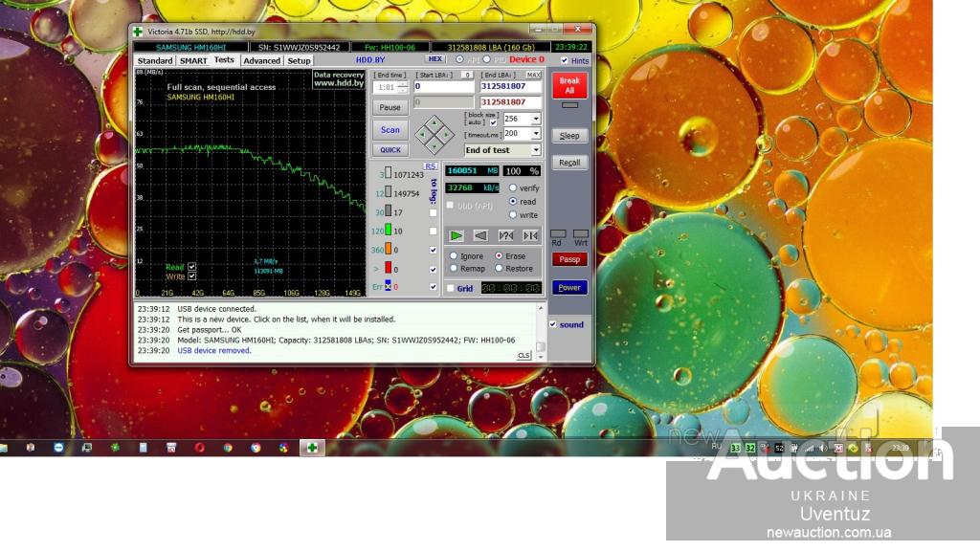This screenshot has width=980, height=551.
Task: Click the Opera icon in the taskbar
Action: [199, 448]
